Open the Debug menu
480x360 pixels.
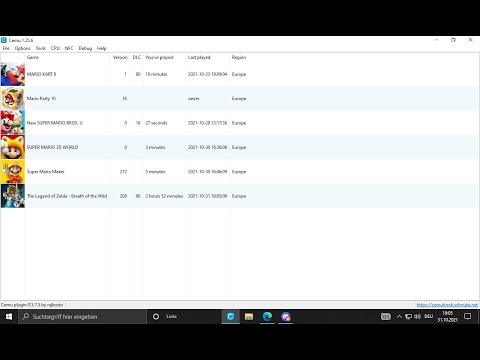(x=85, y=48)
